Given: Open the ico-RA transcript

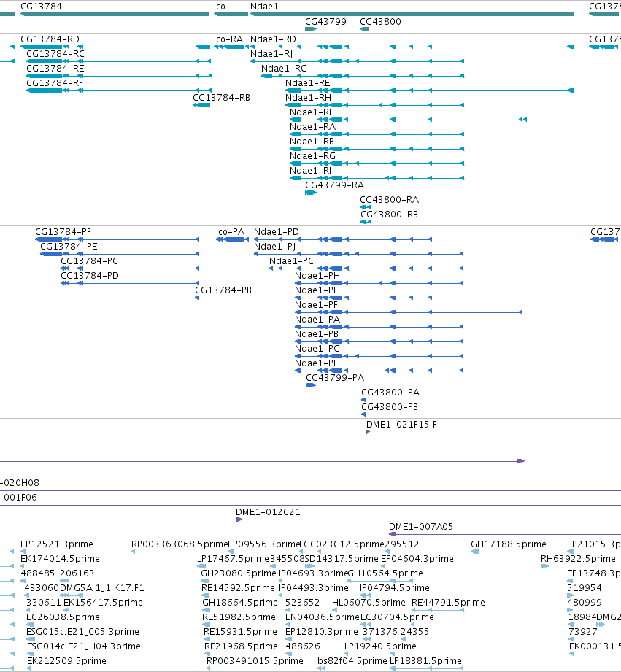Looking at the screenshot, I should (x=228, y=39).
